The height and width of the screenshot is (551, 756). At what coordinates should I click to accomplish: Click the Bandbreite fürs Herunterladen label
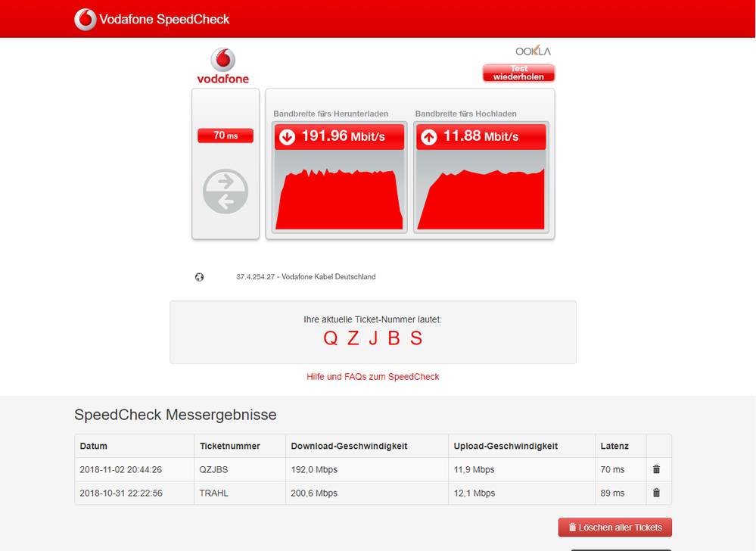coord(331,114)
